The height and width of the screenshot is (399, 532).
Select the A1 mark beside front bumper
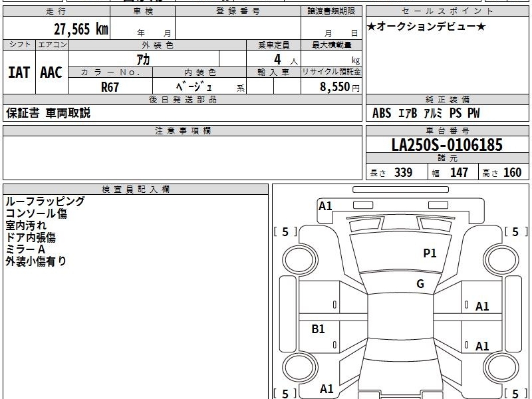point(325,206)
